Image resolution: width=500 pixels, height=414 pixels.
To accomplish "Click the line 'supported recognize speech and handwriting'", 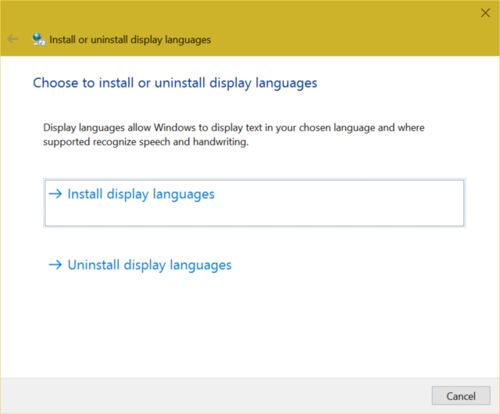I will [146, 142].
